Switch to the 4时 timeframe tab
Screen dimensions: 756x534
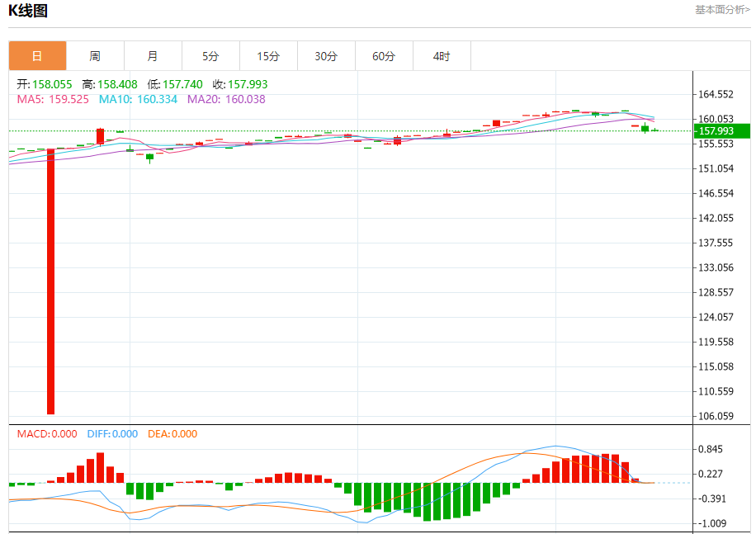(x=442, y=56)
